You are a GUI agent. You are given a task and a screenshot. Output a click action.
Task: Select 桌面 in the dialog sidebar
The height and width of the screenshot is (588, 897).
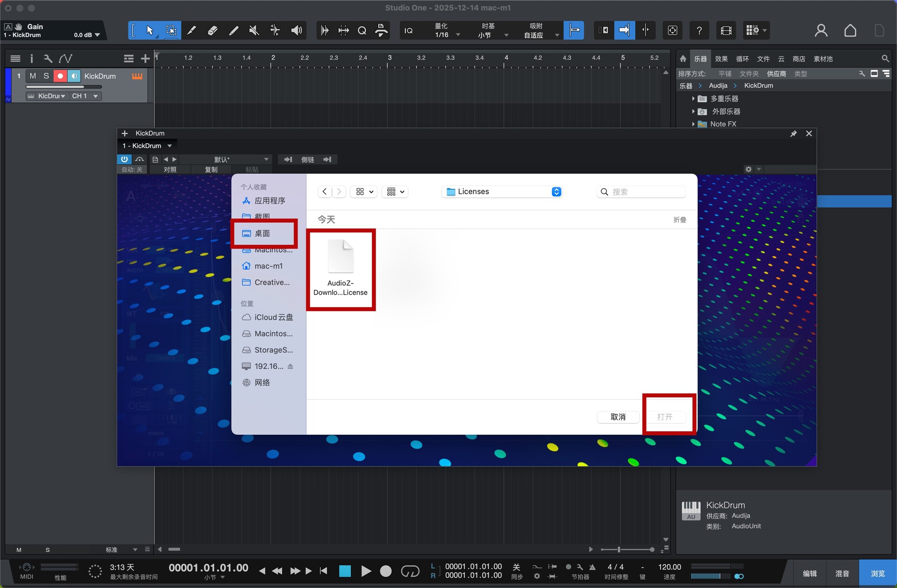point(263,234)
